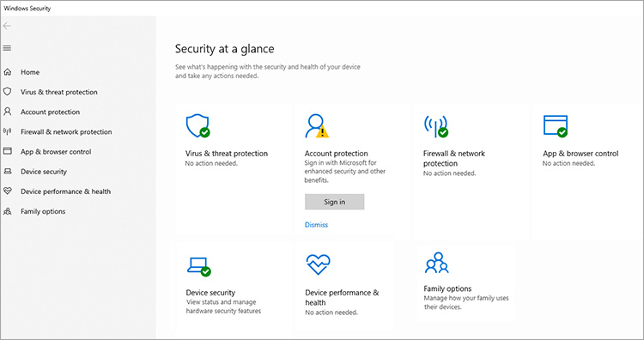Click the 'Security at a glance' heading
644x340 pixels.
[225, 49]
